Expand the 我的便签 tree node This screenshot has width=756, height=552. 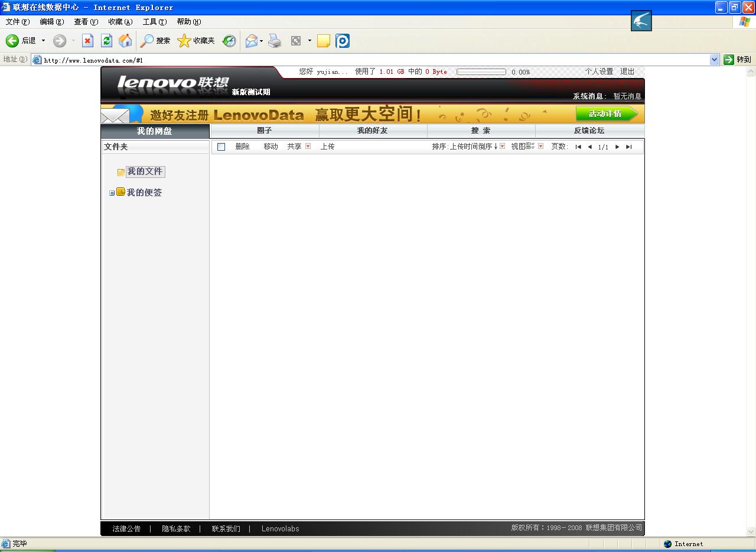click(112, 193)
